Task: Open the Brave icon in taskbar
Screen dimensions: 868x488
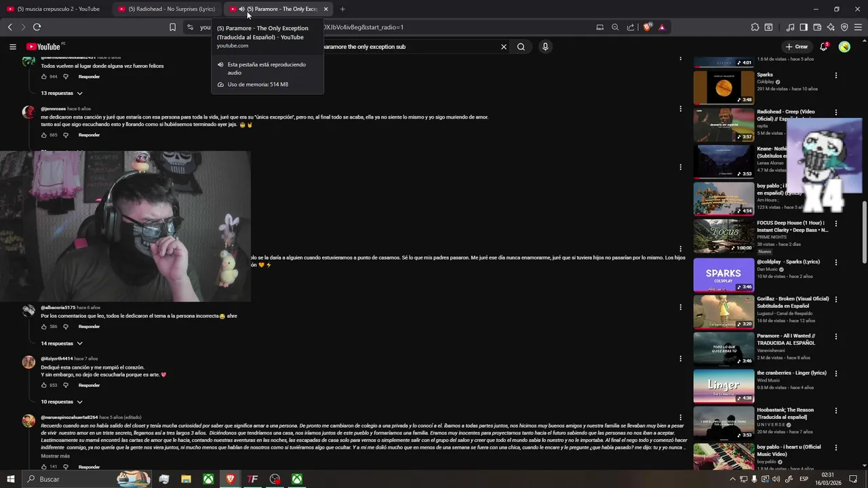Action: pos(231,479)
